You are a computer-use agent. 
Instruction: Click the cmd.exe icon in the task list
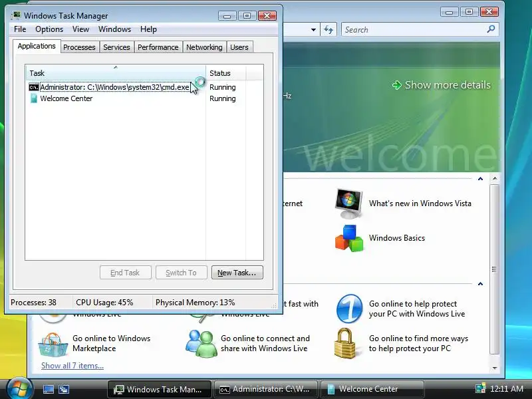click(x=34, y=87)
